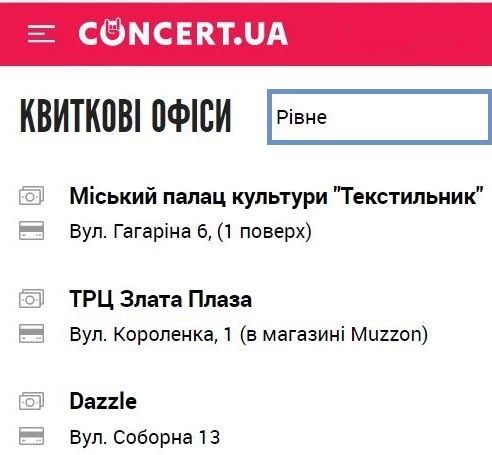
Task: Click address Вул. Соборна 13
Action: click(x=145, y=437)
